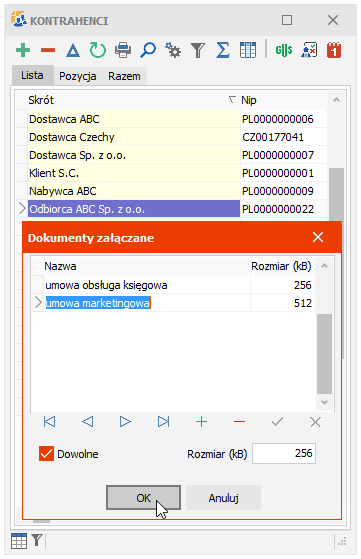Cancel the edit with the X navigator icon
Image resolution: width=361 pixels, height=559 pixels.
point(315,422)
